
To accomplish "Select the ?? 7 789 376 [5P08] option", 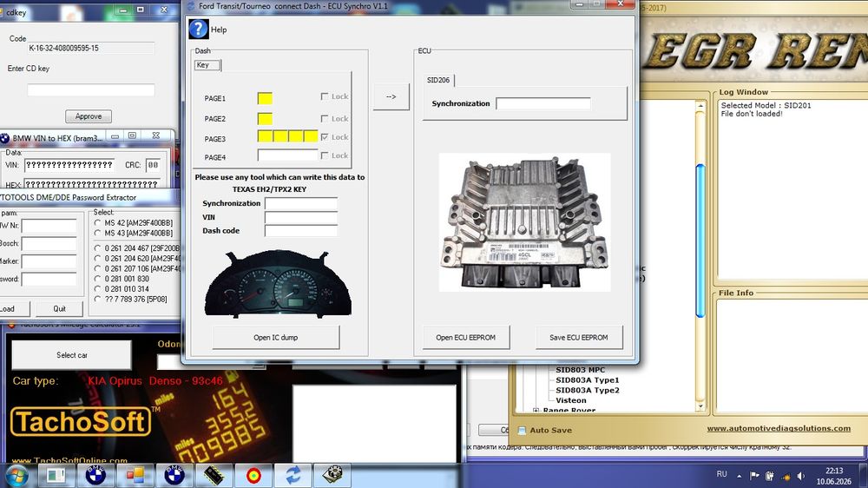I will pyautogui.click(x=97, y=299).
